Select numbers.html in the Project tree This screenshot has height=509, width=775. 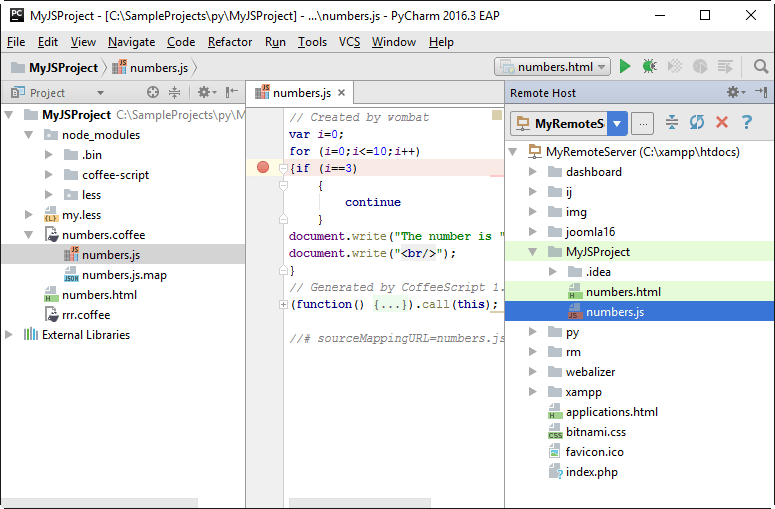[99, 295]
